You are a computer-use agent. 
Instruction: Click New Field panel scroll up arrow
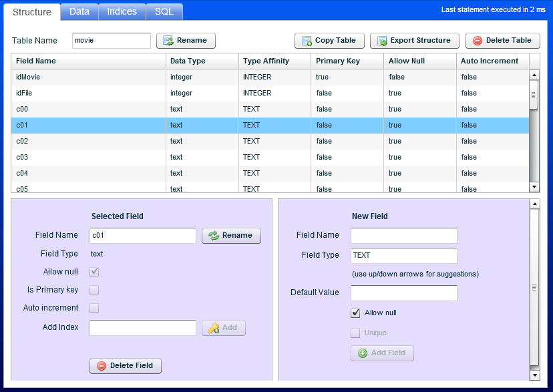535,204
